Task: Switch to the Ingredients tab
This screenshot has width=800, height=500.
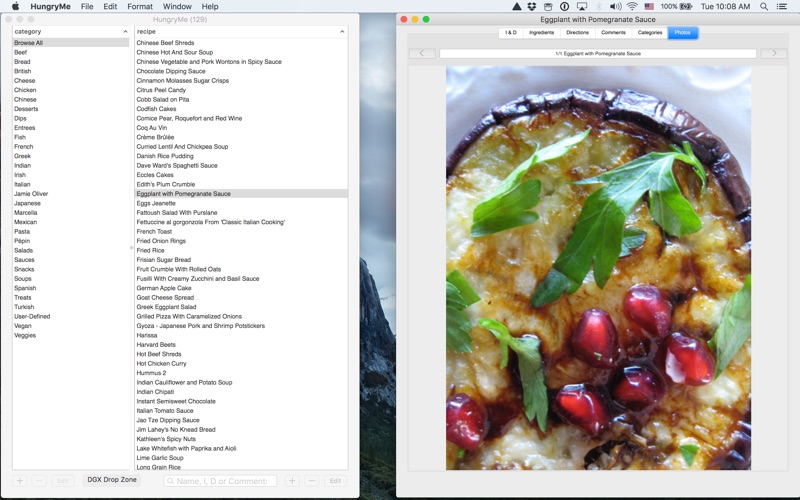Action: click(x=541, y=33)
